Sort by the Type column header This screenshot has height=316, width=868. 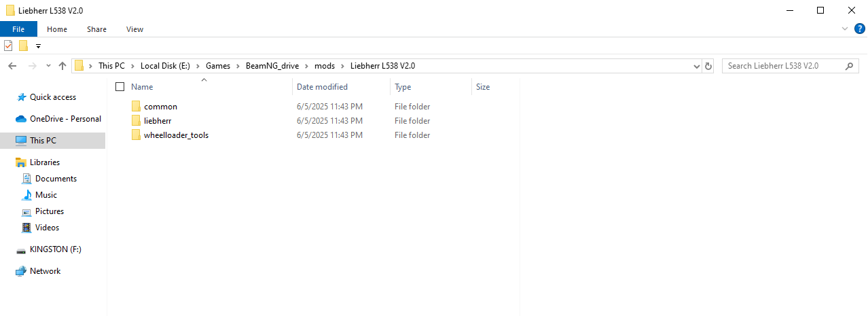[x=403, y=87]
